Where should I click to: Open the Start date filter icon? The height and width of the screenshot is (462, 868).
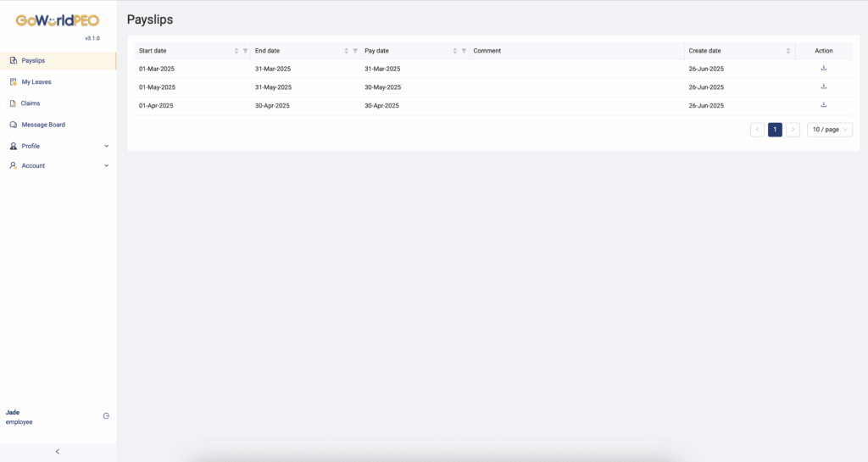tap(246, 51)
